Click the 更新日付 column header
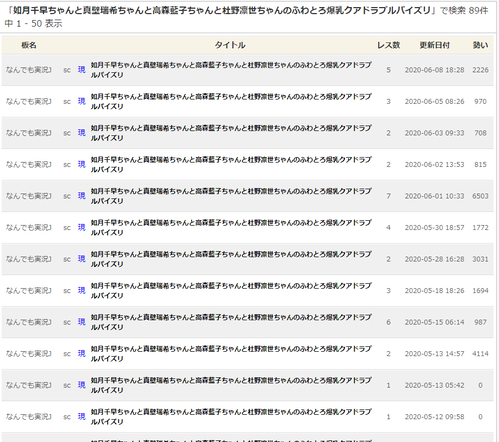This screenshot has width=499, height=442. [434, 45]
